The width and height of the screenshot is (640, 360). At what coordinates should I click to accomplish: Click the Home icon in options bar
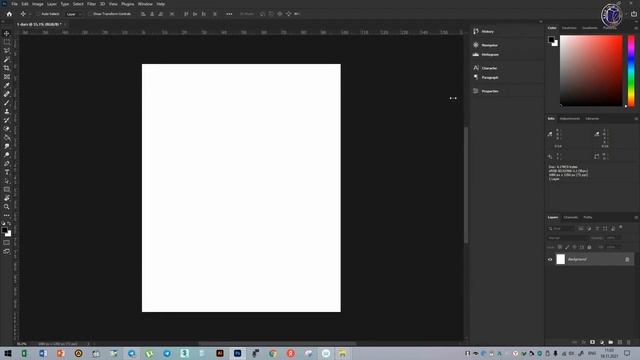9,14
